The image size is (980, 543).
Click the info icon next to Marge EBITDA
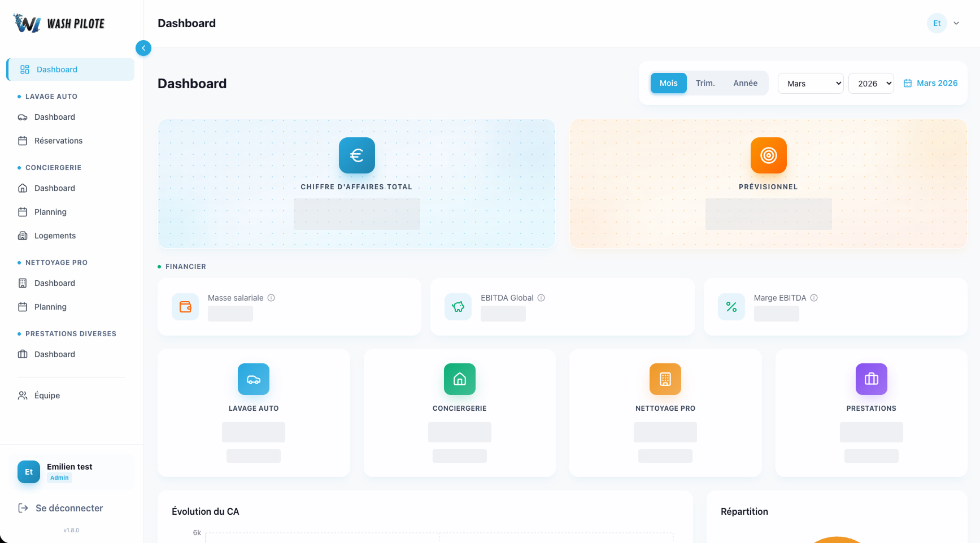click(x=814, y=298)
